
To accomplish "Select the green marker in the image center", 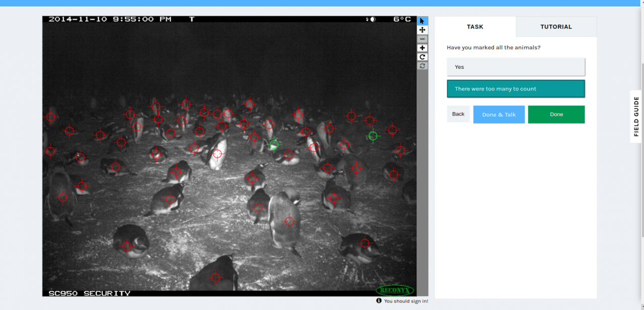I will click(x=274, y=145).
